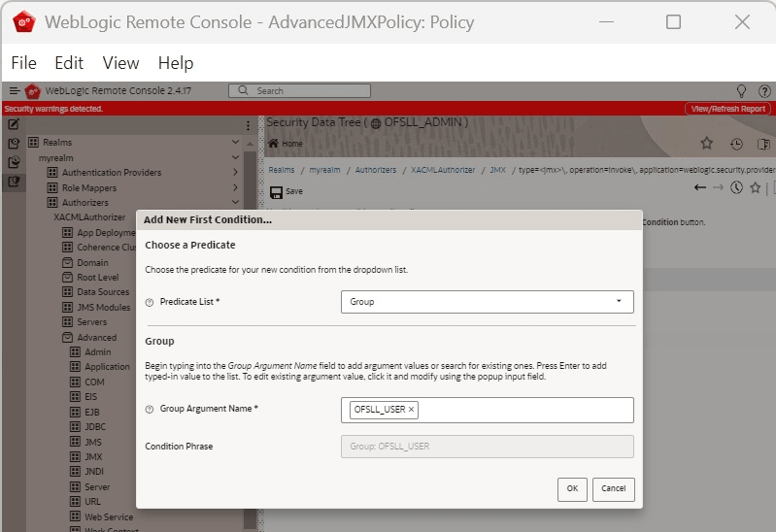Select Application tree item
The width and height of the screenshot is (776, 532).
click(x=107, y=367)
